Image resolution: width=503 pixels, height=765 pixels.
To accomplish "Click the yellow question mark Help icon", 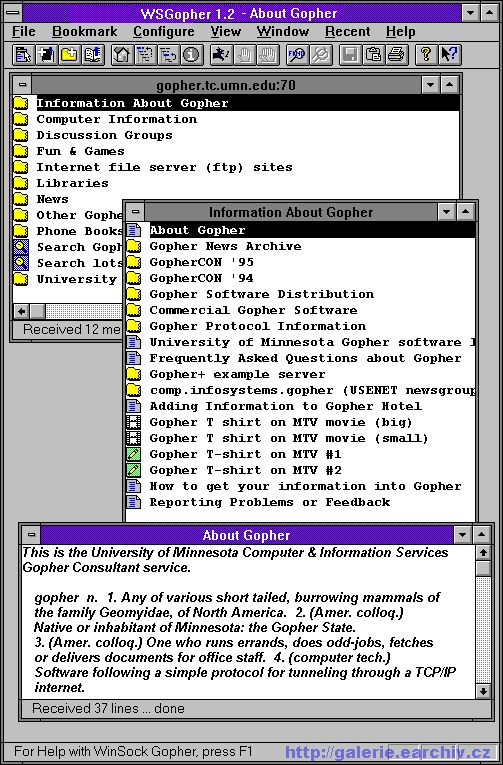I will point(426,55).
